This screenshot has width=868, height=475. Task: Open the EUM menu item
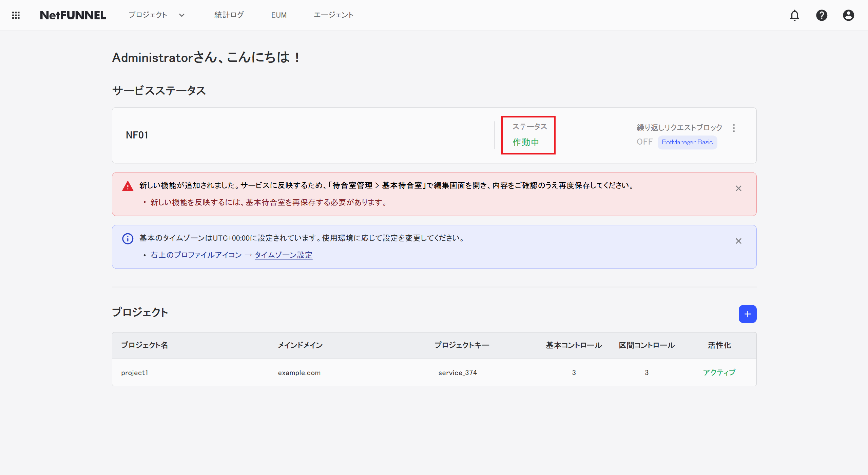click(279, 15)
